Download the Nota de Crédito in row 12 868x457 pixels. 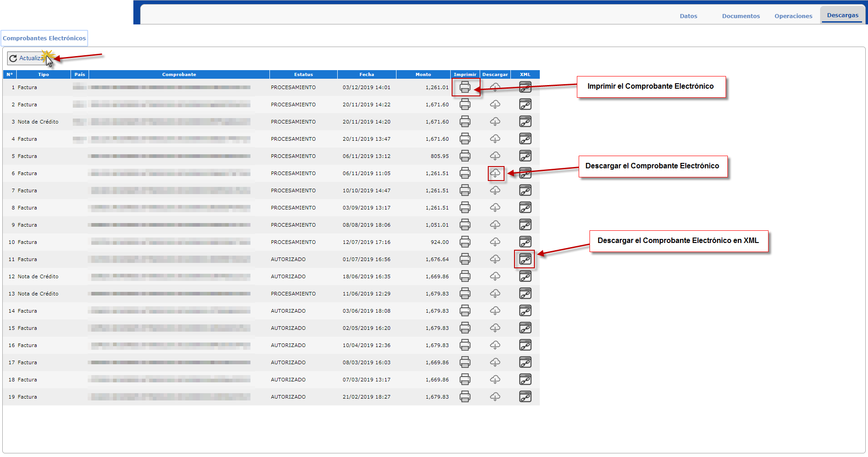point(495,276)
